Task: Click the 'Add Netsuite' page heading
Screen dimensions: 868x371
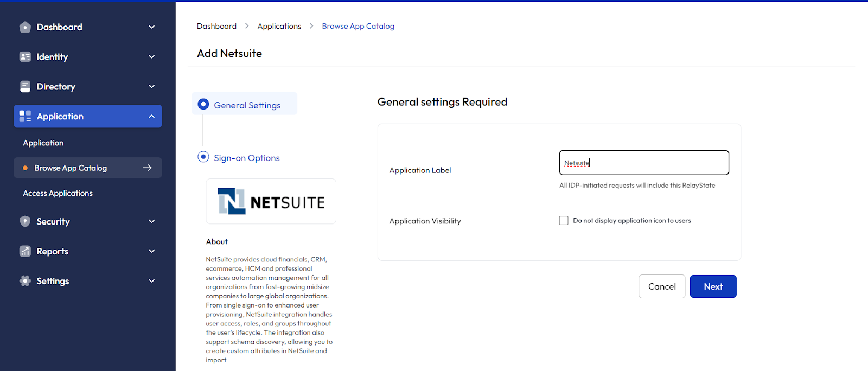Action: click(x=229, y=53)
